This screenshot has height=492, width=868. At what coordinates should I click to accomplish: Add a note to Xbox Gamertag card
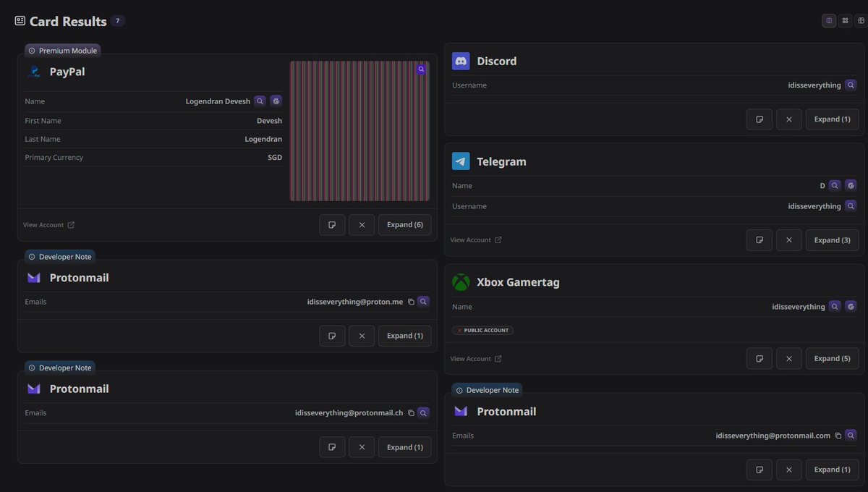[759, 358]
